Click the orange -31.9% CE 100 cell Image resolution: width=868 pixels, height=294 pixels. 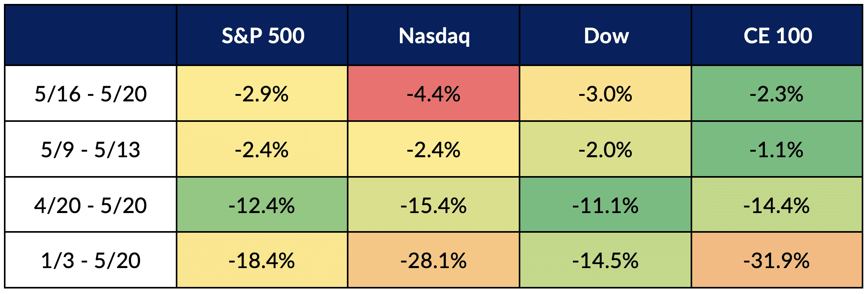(777, 261)
